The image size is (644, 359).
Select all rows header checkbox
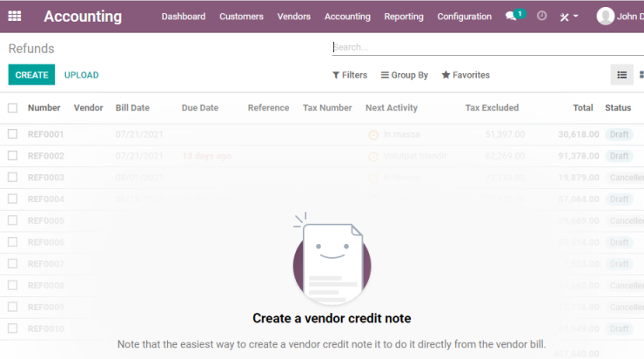coord(13,108)
